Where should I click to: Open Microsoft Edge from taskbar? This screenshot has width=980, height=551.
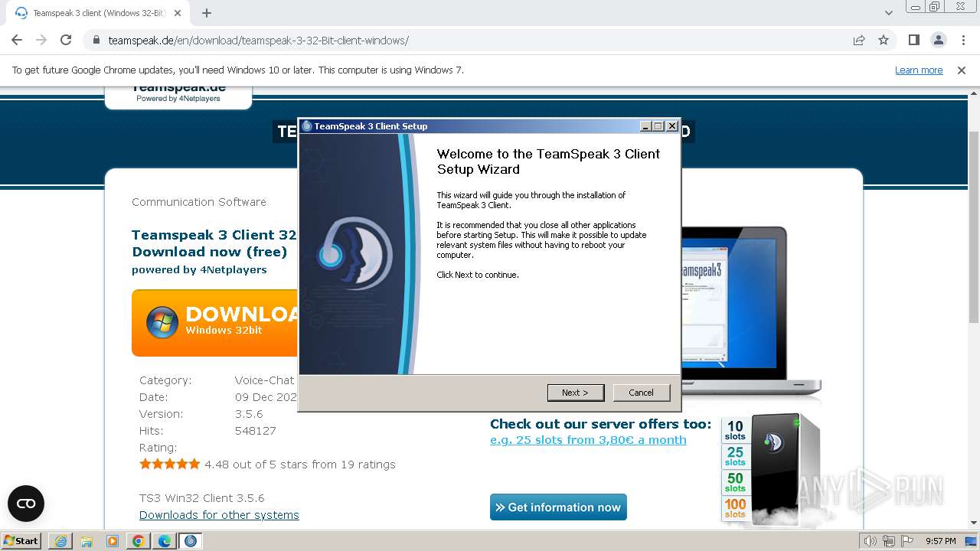pos(165,541)
